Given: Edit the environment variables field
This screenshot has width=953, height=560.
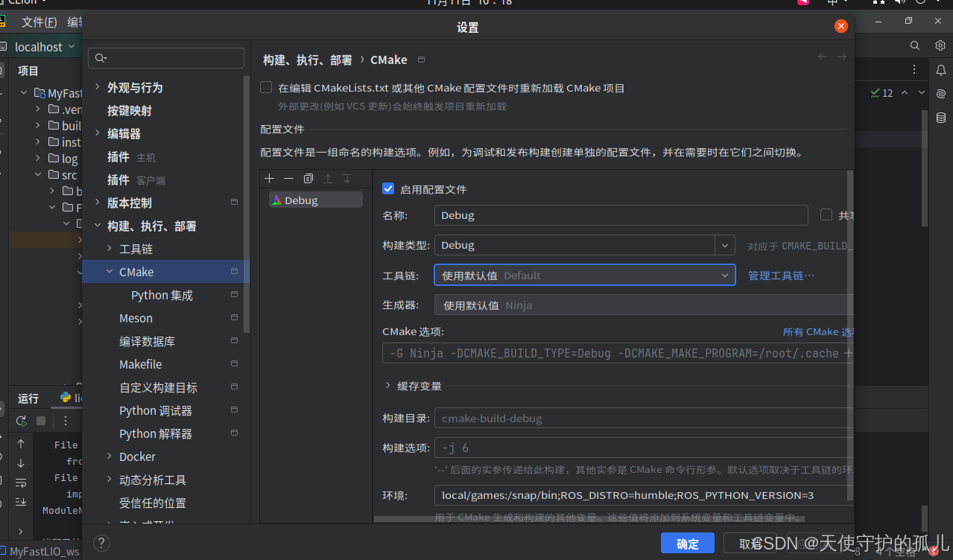Looking at the screenshot, I should click(645, 495).
